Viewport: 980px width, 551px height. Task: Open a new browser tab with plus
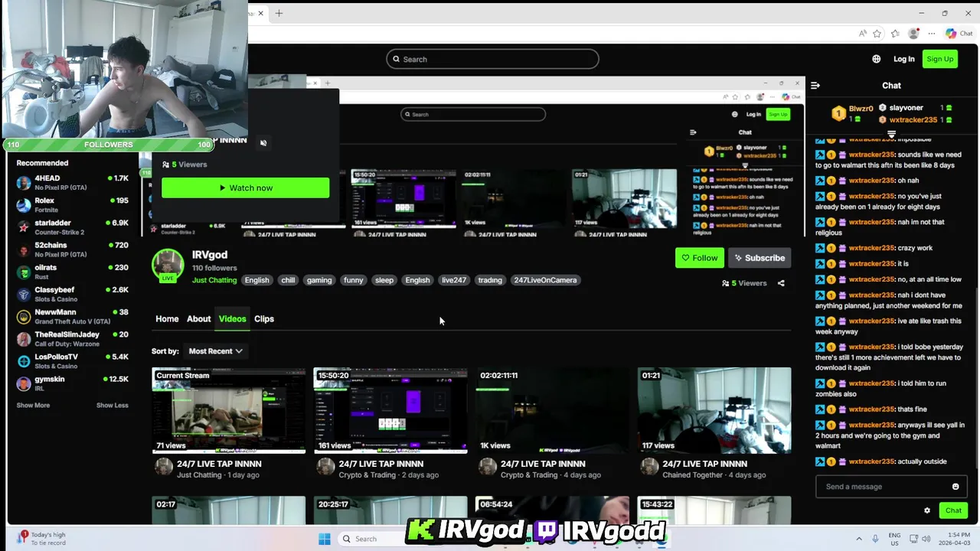click(x=279, y=13)
